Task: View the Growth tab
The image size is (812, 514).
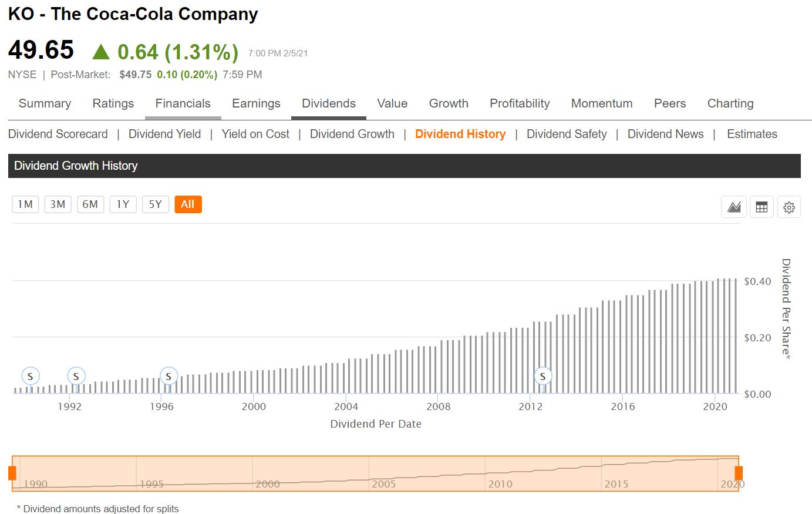Action: (449, 103)
